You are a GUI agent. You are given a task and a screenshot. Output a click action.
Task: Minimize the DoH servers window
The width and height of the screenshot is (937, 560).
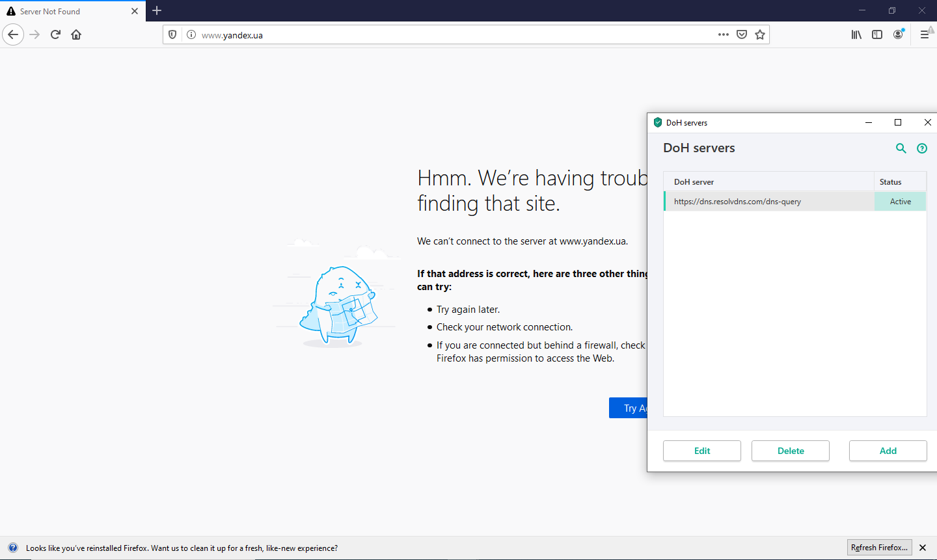click(869, 122)
